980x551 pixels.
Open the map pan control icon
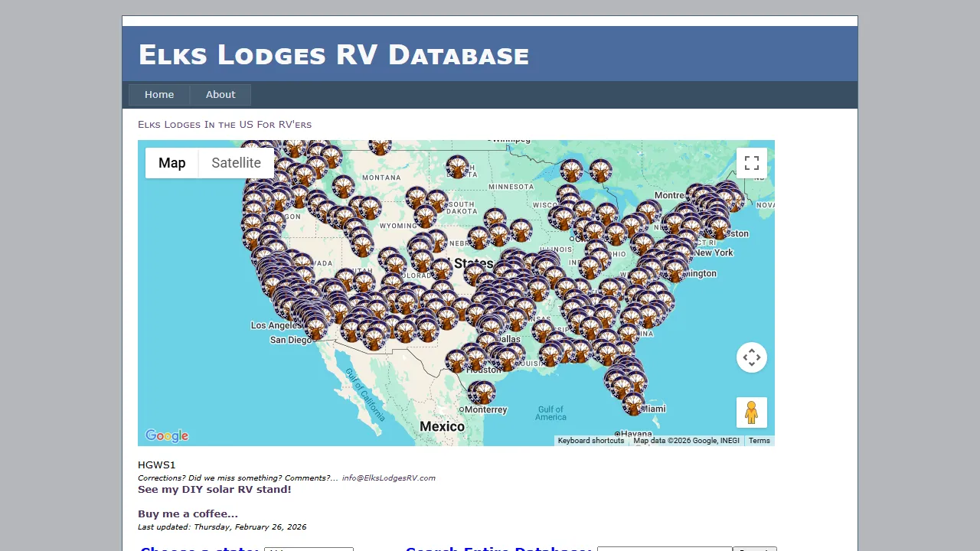(x=751, y=357)
